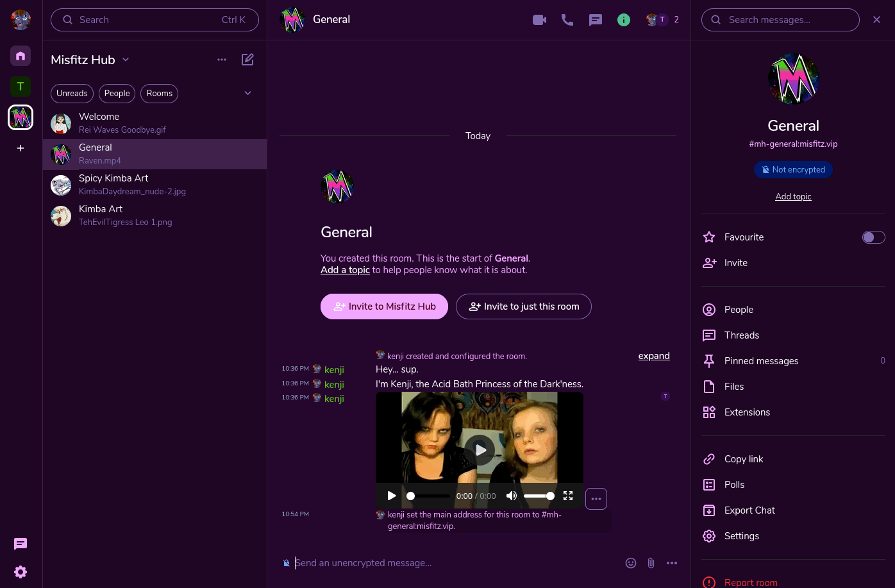The height and width of the screenshot is (588, 895).
Task: Open Polls from the room info panel
Action: 734,485
